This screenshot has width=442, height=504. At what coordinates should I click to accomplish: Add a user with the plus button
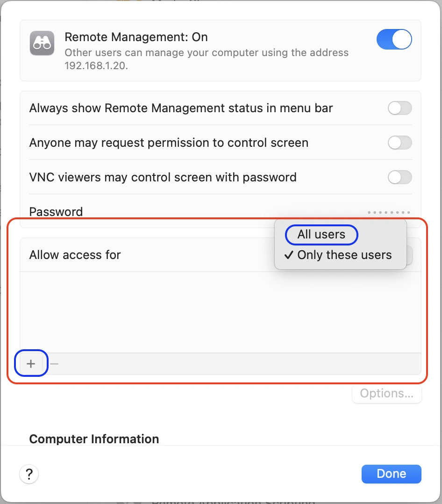[x=31, y=364]
